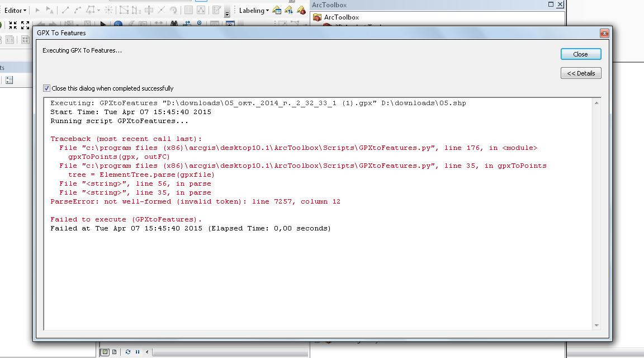Refresh the map view
Image resolution: width=644 pixels, height=358 pixels.
[127, 352]
